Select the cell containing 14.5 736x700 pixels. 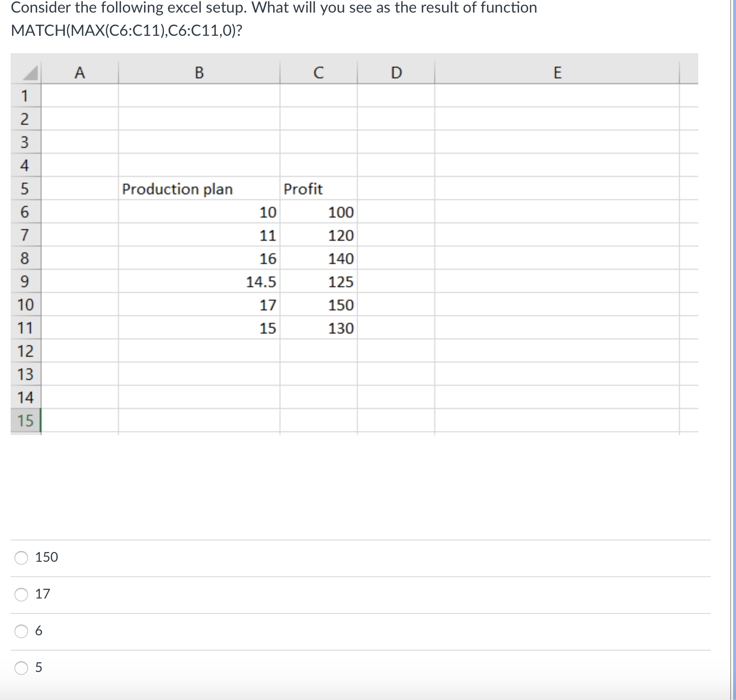pos(242,281)
